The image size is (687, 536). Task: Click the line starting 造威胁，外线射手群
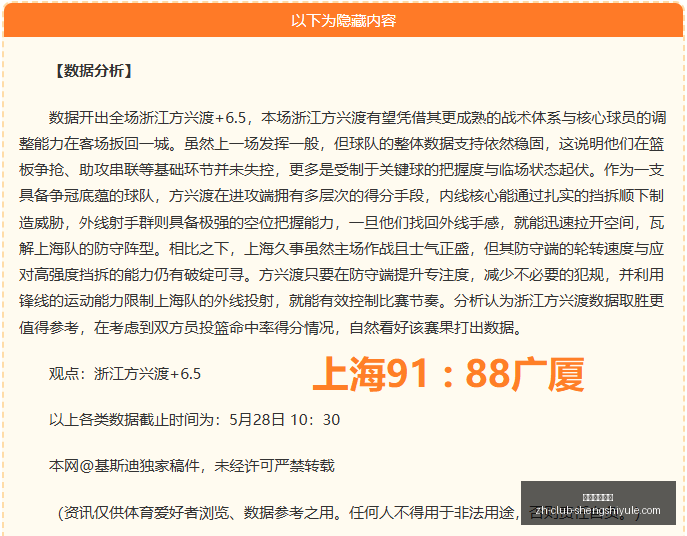pos(341,223)
